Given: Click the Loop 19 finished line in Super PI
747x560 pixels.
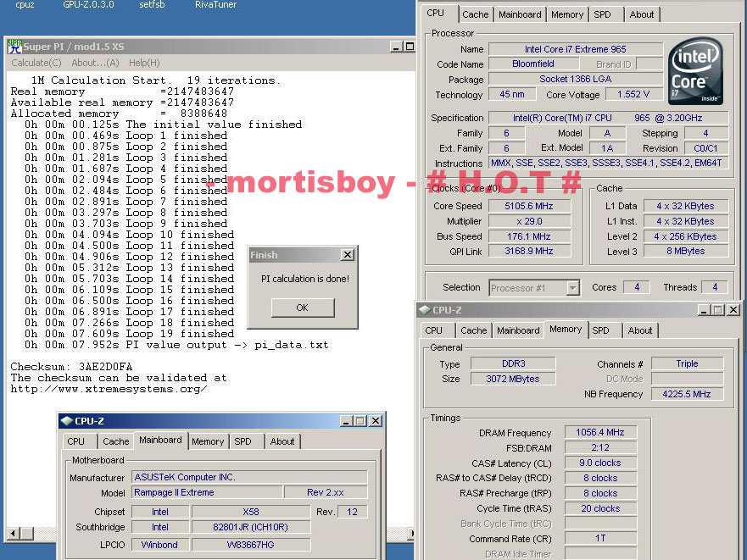Looking at the screenshot, I should click(130, 334).
